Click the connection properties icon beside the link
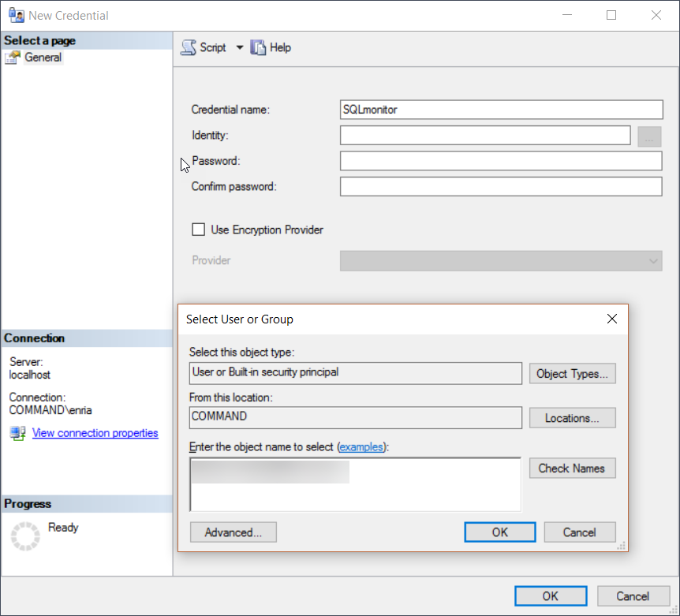 [17, 432]
